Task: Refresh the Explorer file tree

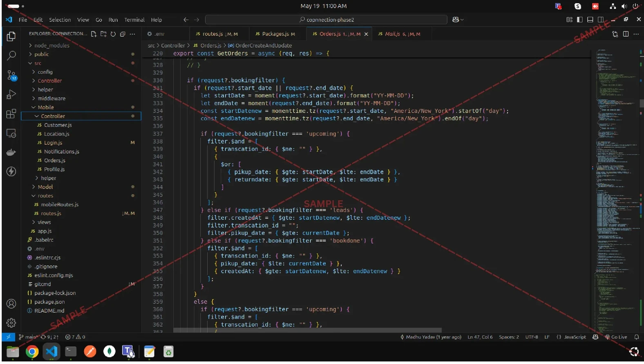Action: click(113, 34)
